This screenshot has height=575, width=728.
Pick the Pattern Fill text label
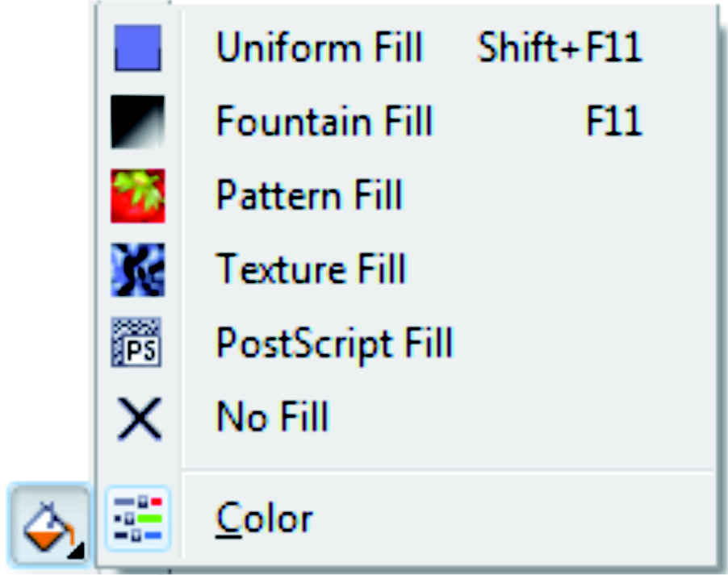click(309, 196)
